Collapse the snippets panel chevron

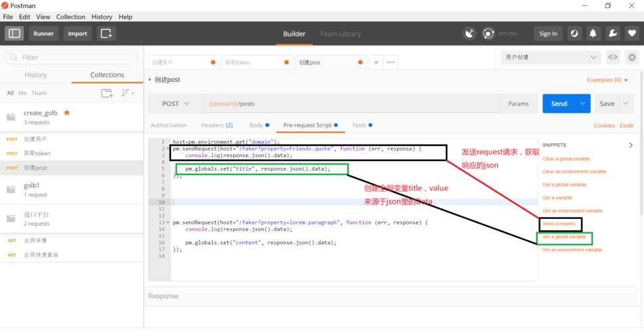pyautogui.click(x=631, y=145)
